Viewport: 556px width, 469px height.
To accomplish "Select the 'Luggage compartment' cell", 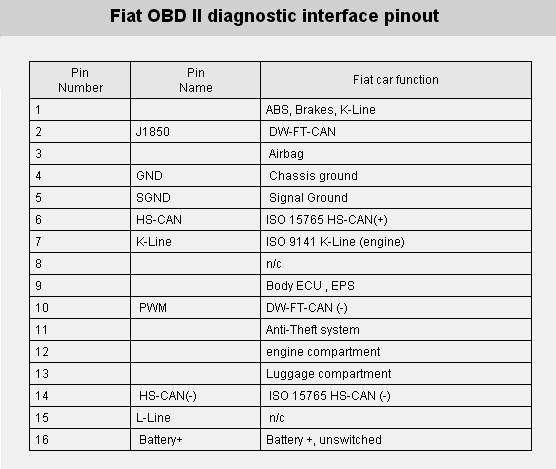I will tap(396, 374).
